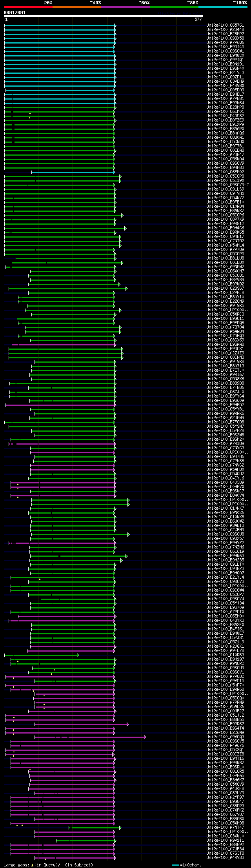The width and height of the screenshot is (251, 868).
Task: Click hit label UniRef100_A2YF97
Action: (x=225, y=797)
